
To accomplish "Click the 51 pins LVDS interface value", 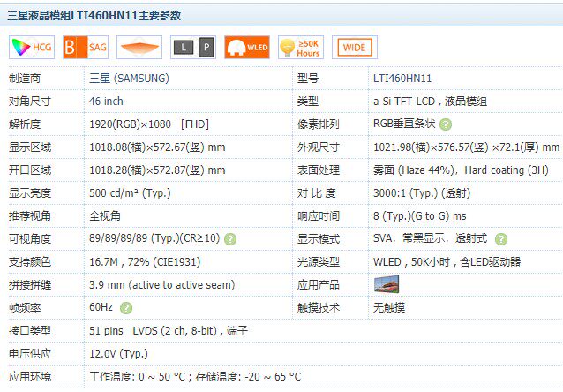I will [169, 330].
